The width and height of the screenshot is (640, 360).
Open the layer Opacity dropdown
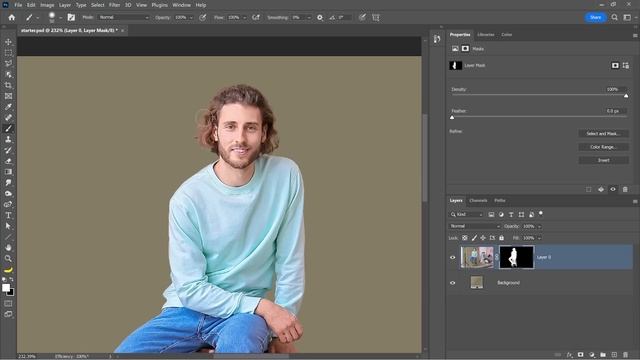539,226
